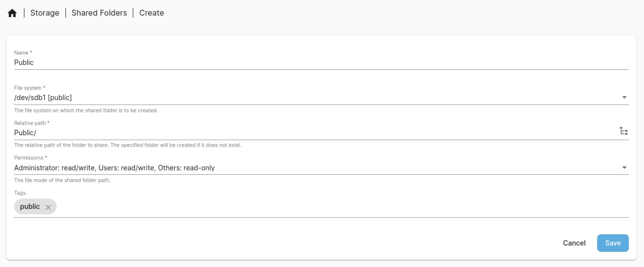Open the permissions selection showing Administrator: read/write
Viewport: 644px width, 267px height.
[x=114, y=168]
